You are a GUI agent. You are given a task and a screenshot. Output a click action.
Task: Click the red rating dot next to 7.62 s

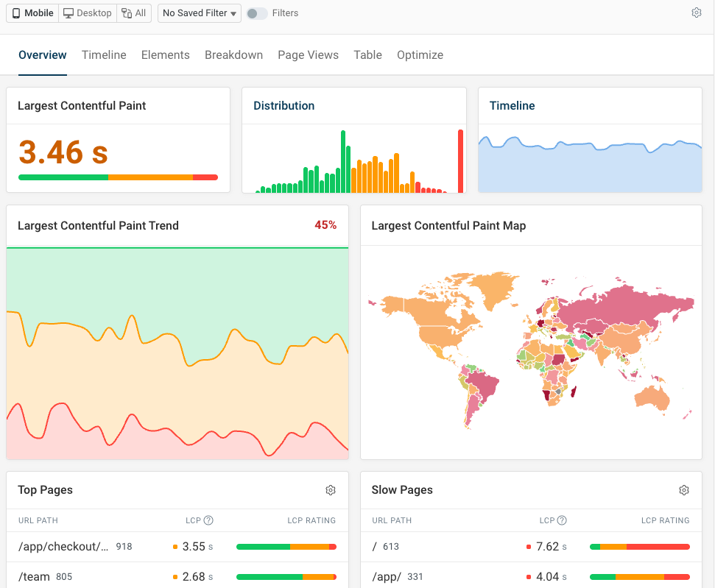[528, 547]
